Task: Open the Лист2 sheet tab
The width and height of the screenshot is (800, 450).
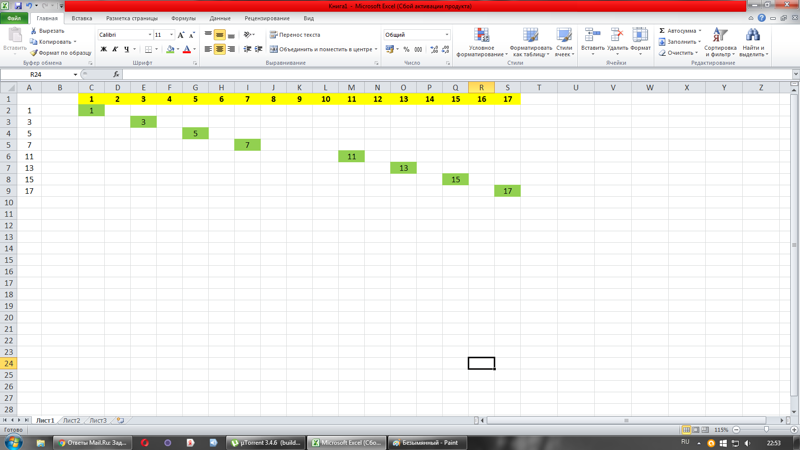Action: (x=72, y=421)
